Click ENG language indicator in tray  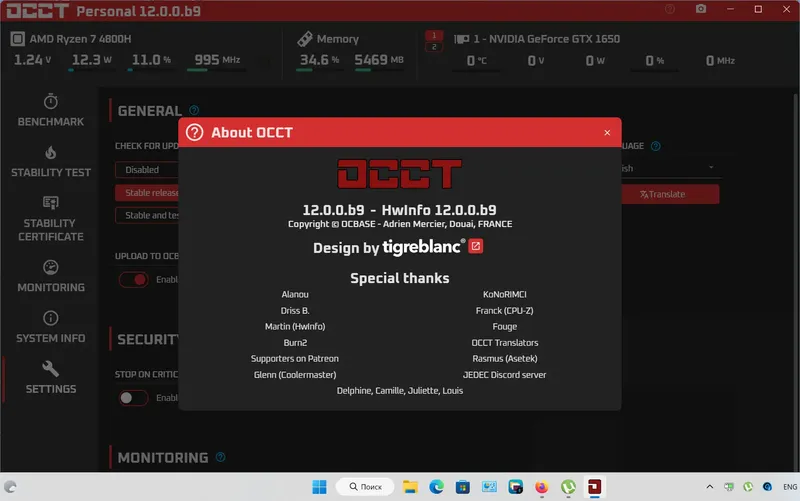(x=790, y=487)
